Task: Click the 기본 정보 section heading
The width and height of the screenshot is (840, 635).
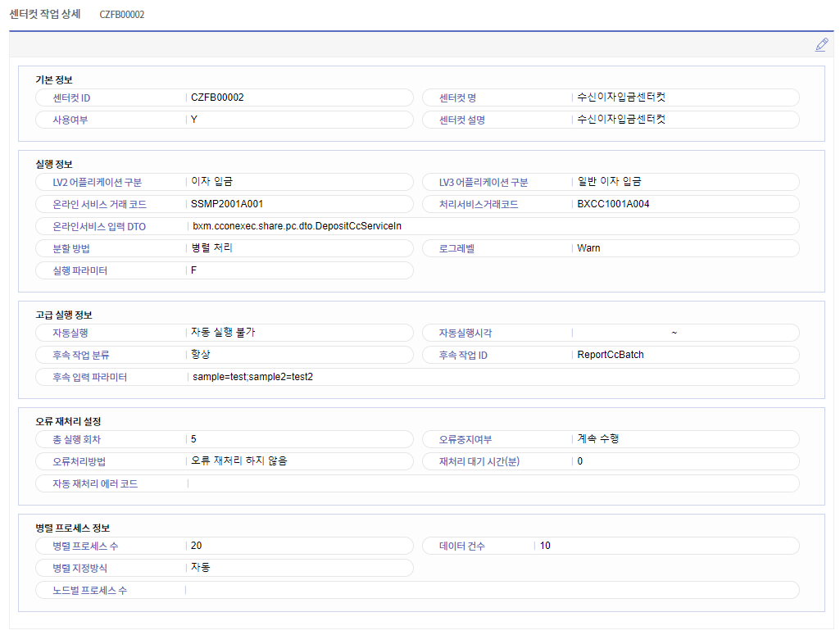Action: (x=53, y=79)
